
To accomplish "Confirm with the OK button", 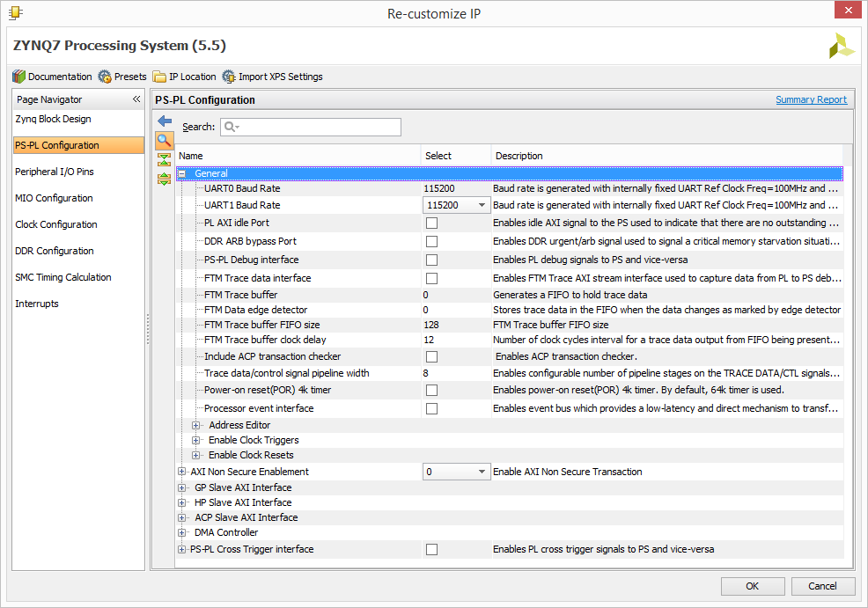I will pyautogui.click(x=753, y=586).
